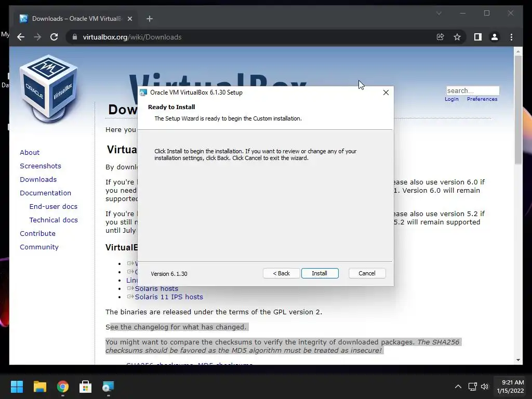The height and width of the screenshot is (399, 532).
Task: Click the network tray icon
Action: click(472, 387)
